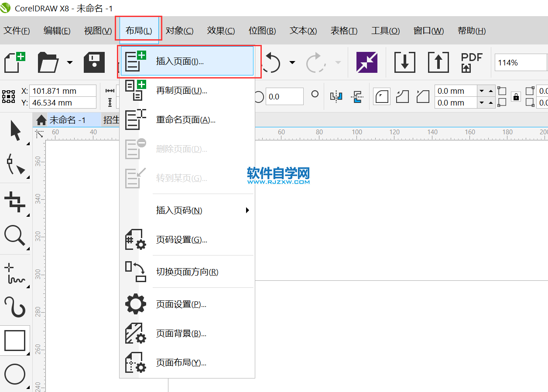Choose 页面设置(P)... from the menu
Screen dimensions: 548x392
[187, 304]
